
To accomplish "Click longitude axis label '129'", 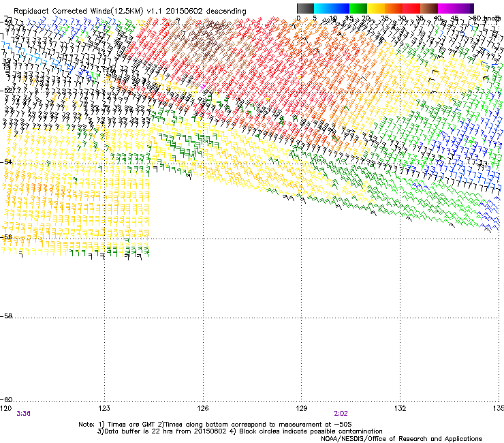I will [x=302, y=408].
